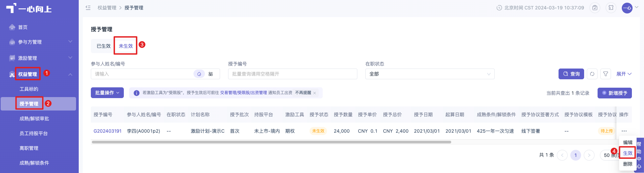This screenshot has height=173, width=644.
Task: Expand more filters with 展开
Action: click(624, 74)
